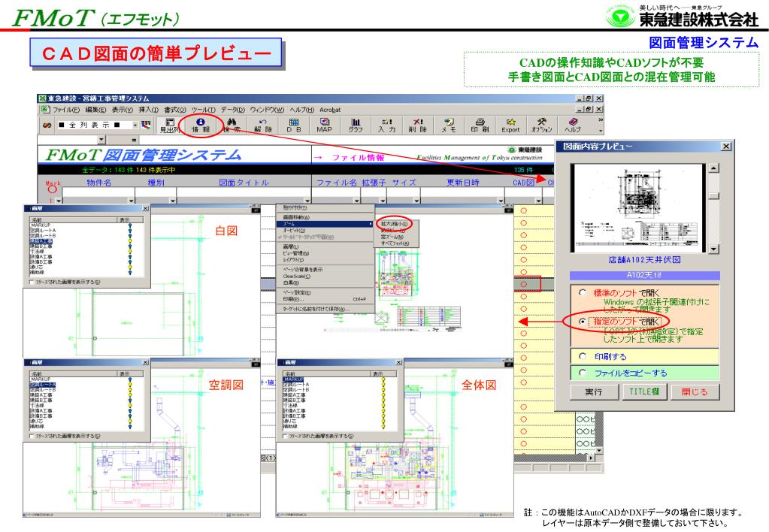Open the ヘルプ book toolbar icon
Image resolution: width=769 pixels, height=532 pixels.
click(x=572, y=125)
